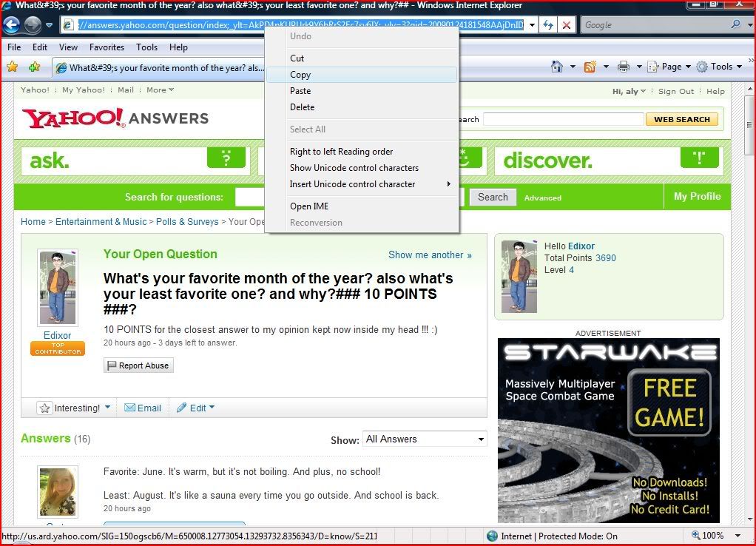756x546 pixels.
Task: Click the magnifier search icon in toolbar
Action: click(735, 24)
